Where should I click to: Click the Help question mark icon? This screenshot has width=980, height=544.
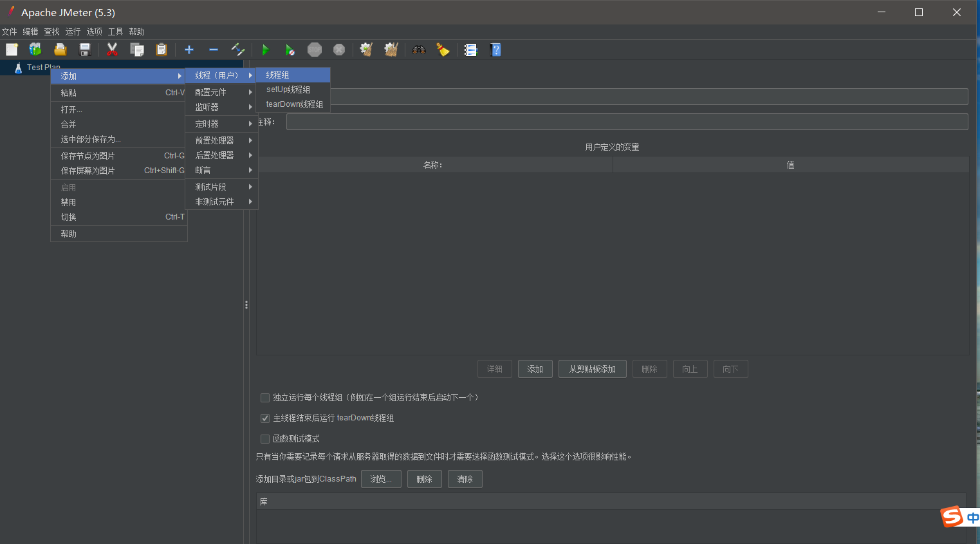click(x=495, y=50)
